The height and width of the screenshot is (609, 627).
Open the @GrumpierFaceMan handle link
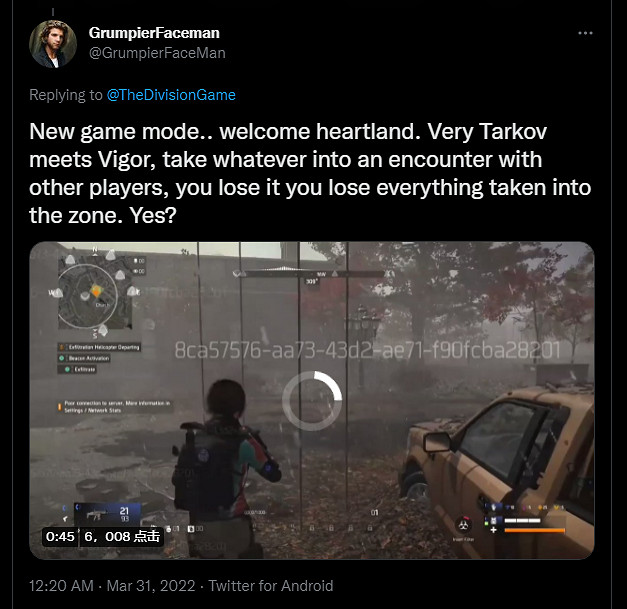click(x=157, y=53)
